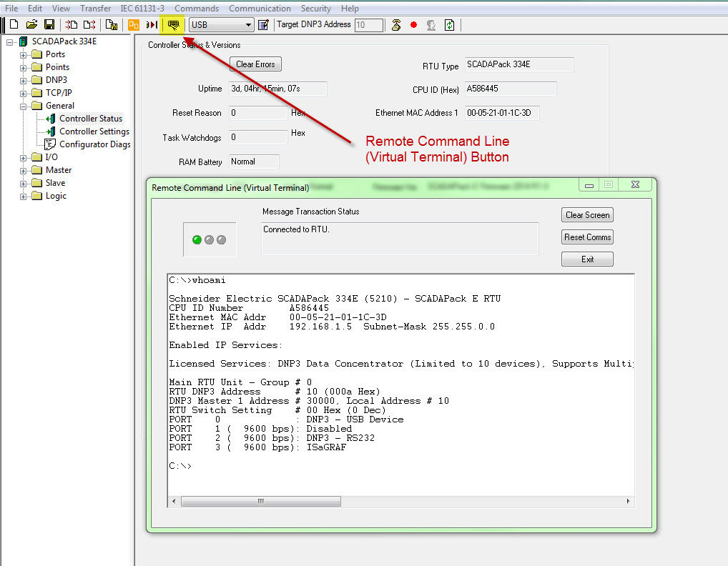Click the green refresh page toolbar icon

449,24
